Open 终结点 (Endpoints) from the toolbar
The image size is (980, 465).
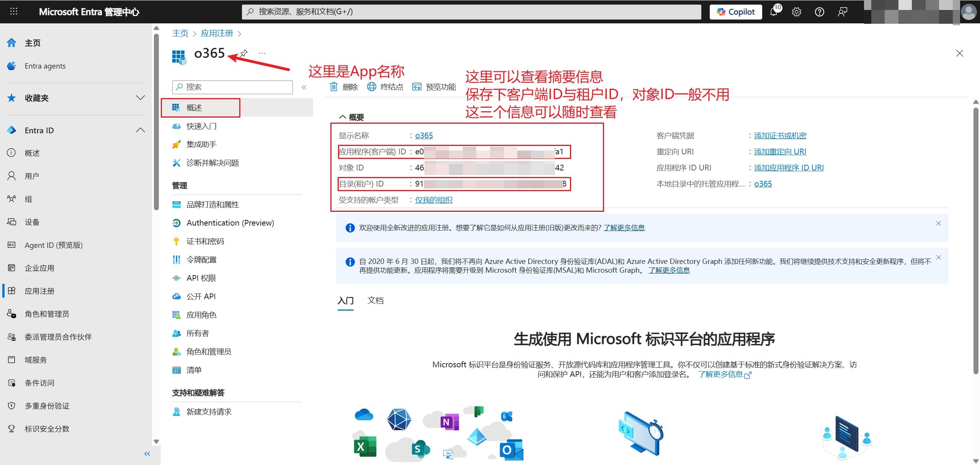tap(386, 87)
